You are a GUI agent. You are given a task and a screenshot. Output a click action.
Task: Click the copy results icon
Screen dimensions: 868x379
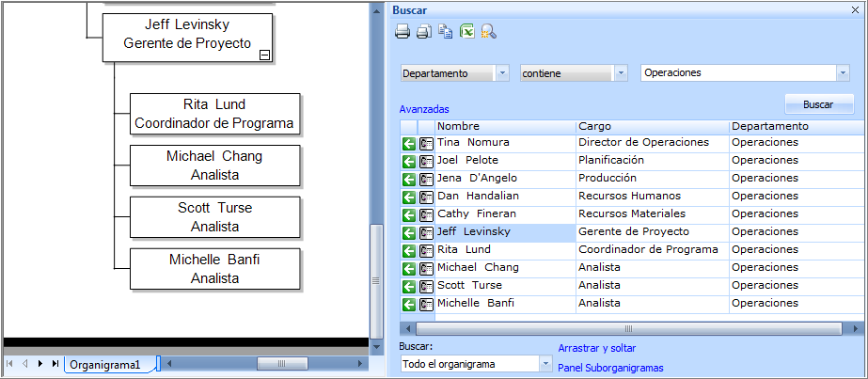[445, 32]
